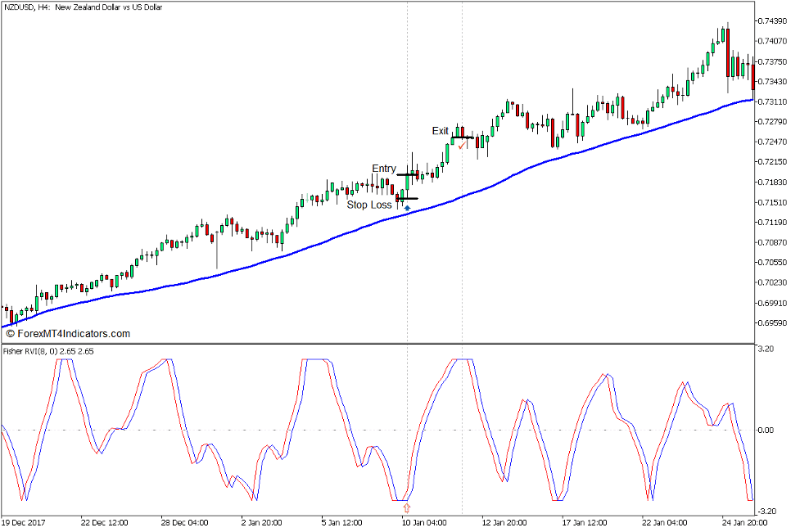This screenshot has height=532, width=800.
Task: Select the Stop Loss text label
Action: point(369,205)
